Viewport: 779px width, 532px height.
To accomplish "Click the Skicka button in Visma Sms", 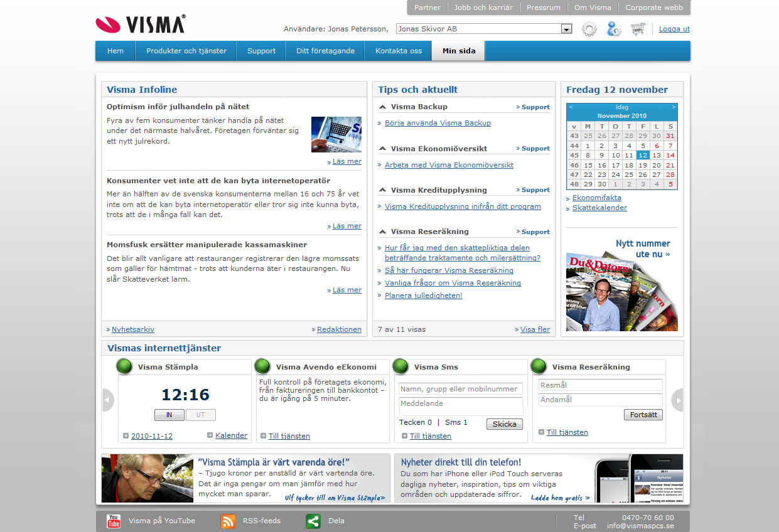I will pyautogui.click(x=505, y=424).
